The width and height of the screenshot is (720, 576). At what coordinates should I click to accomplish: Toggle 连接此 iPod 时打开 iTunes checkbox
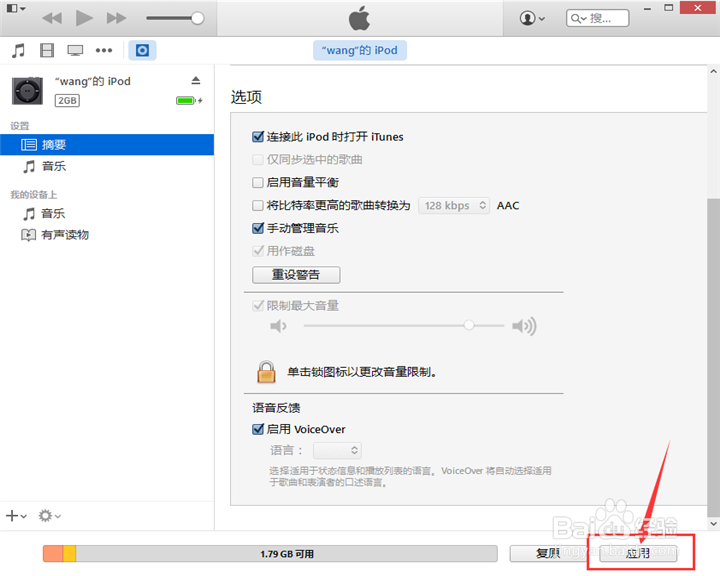(258, 136)
